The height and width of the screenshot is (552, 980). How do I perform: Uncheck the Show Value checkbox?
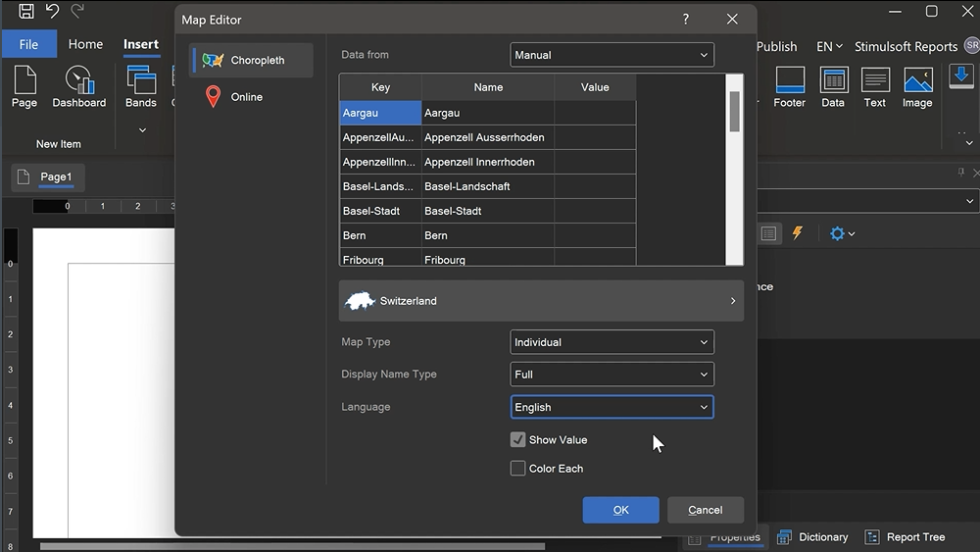[x=518, y=440]
